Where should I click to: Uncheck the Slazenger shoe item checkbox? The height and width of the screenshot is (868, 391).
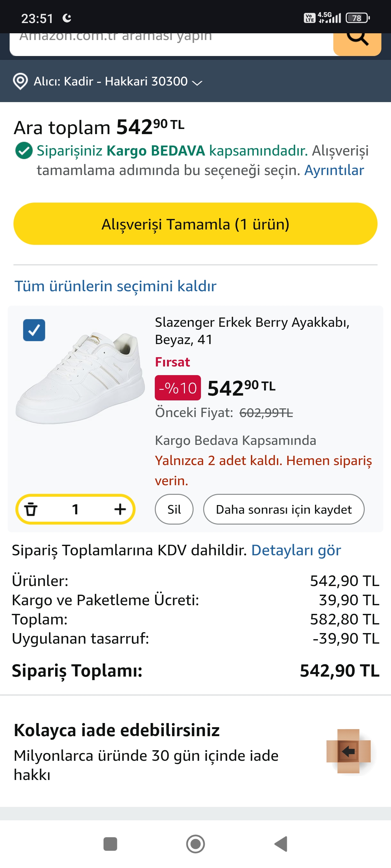[x=34, y=330]
